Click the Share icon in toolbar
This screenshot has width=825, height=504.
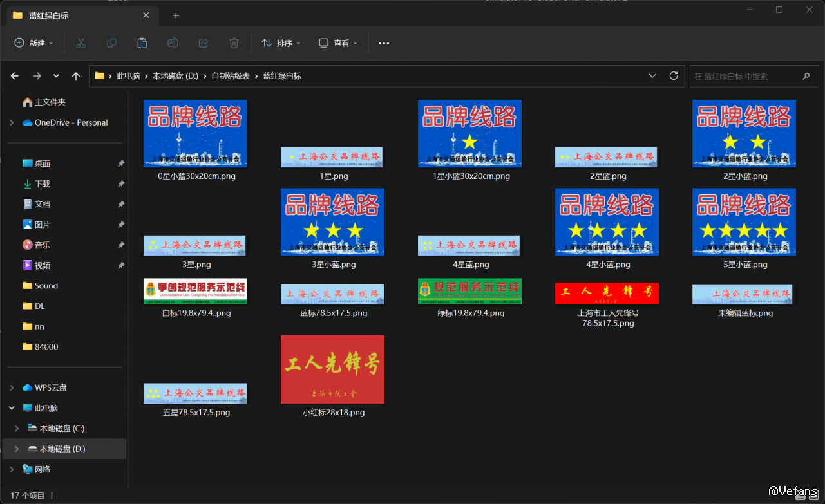[204, 43]
